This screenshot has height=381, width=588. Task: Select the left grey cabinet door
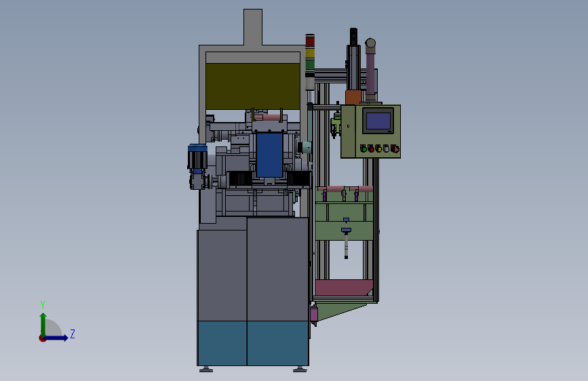pos(222,275)
